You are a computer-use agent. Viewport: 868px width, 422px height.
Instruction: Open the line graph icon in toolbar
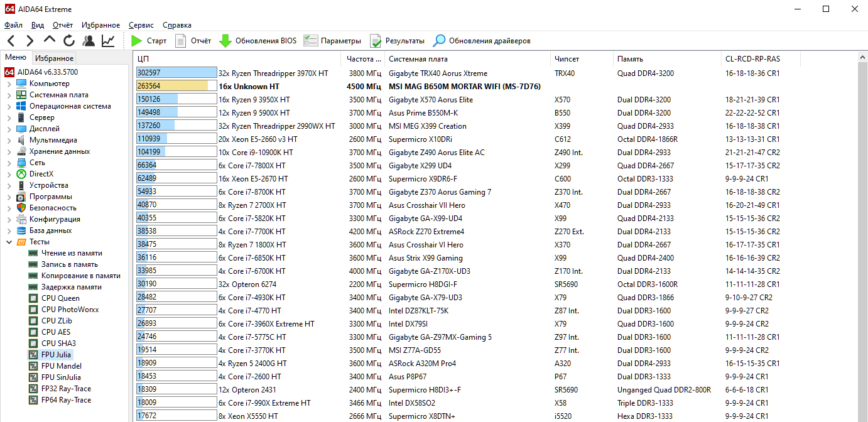click(108, 41)
